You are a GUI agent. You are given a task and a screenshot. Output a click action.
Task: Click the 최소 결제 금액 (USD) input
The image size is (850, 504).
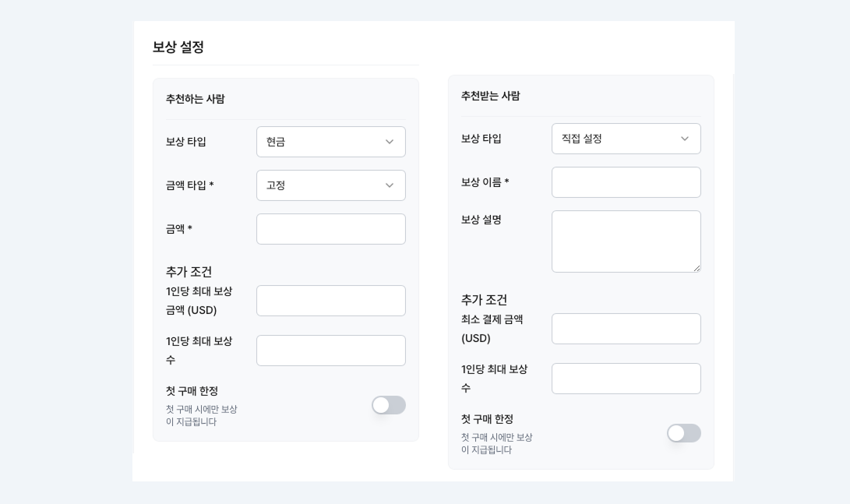(626, 328)
